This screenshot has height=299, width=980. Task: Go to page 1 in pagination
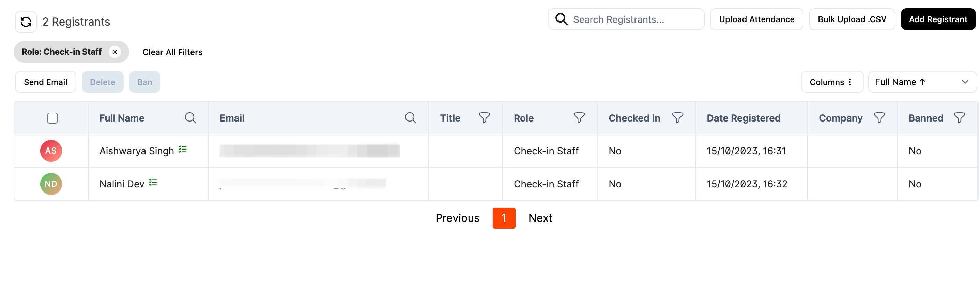click(504, 218)
